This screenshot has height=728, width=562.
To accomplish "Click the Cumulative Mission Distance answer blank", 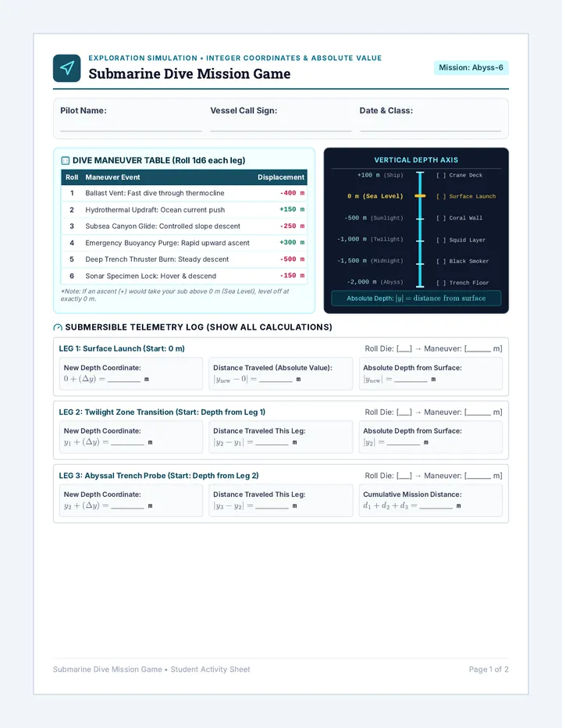I will [436, 506].
